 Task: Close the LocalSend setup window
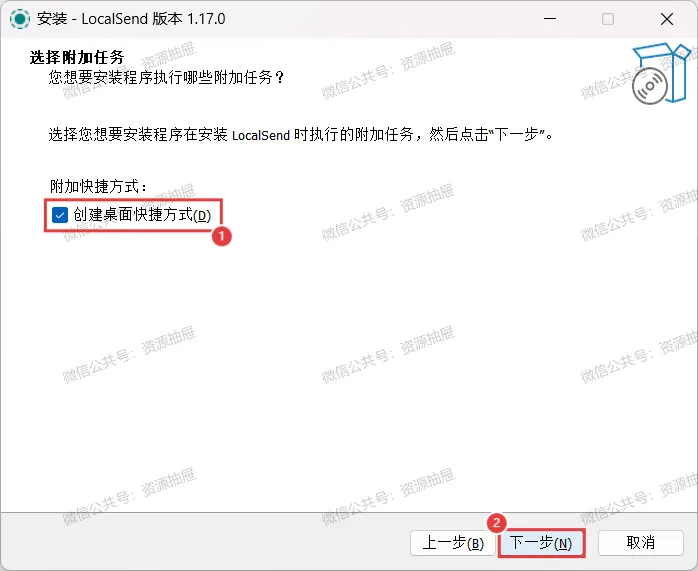[x=667, y=19]
